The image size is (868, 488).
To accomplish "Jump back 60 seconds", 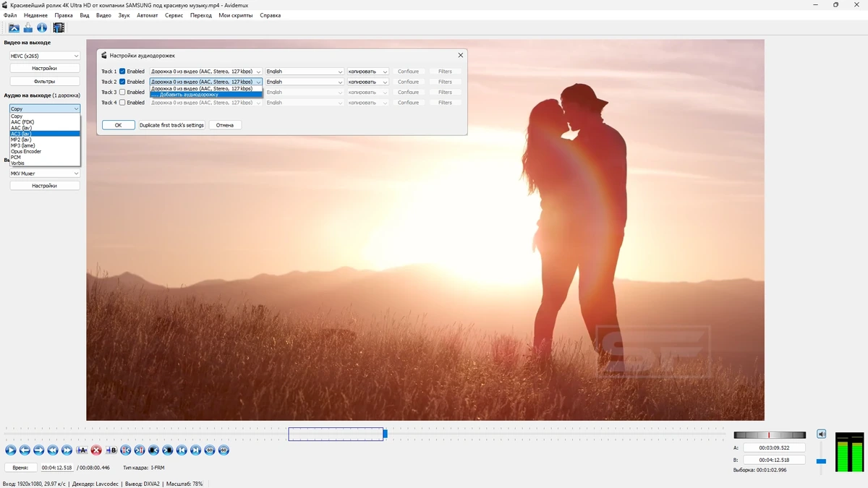I will click(210, 450).
